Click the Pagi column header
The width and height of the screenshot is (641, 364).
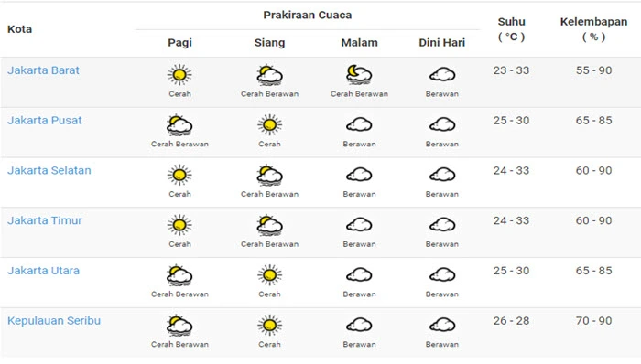[x=179, y=43]
